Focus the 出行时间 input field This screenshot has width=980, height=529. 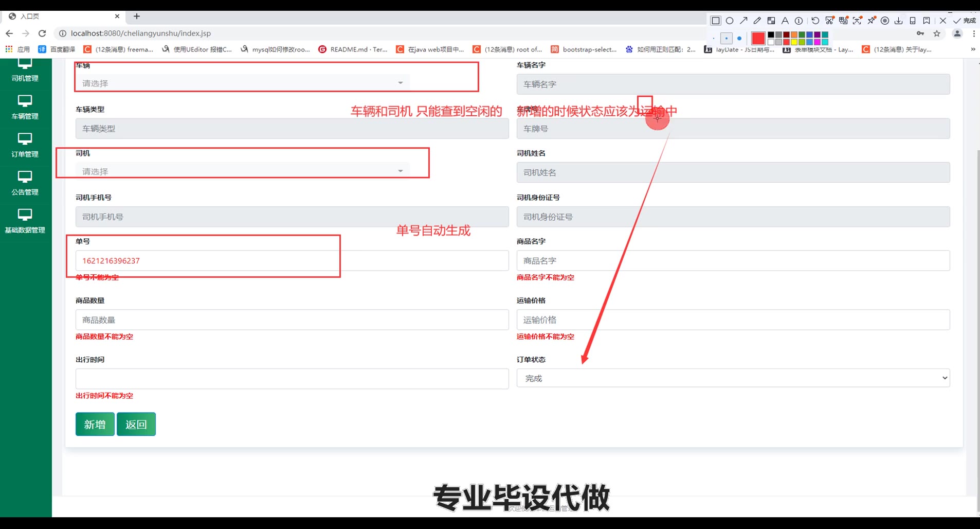coord(292,379)
